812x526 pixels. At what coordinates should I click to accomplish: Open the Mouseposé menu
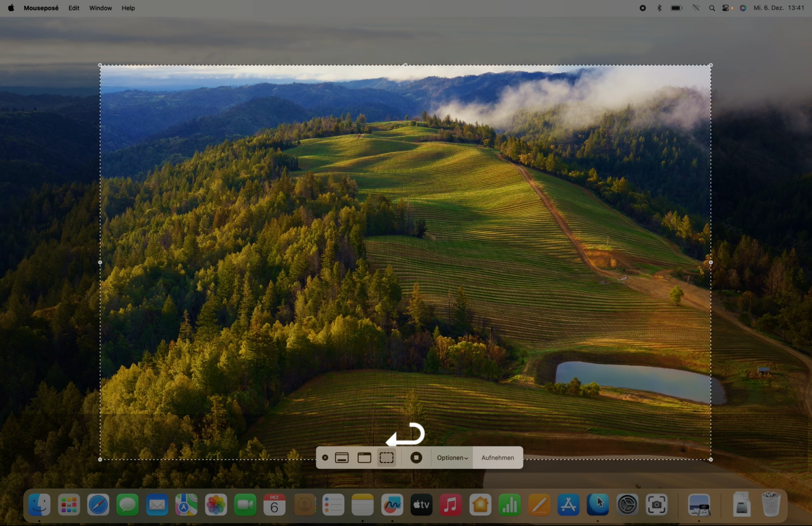(x=41, y=8)
